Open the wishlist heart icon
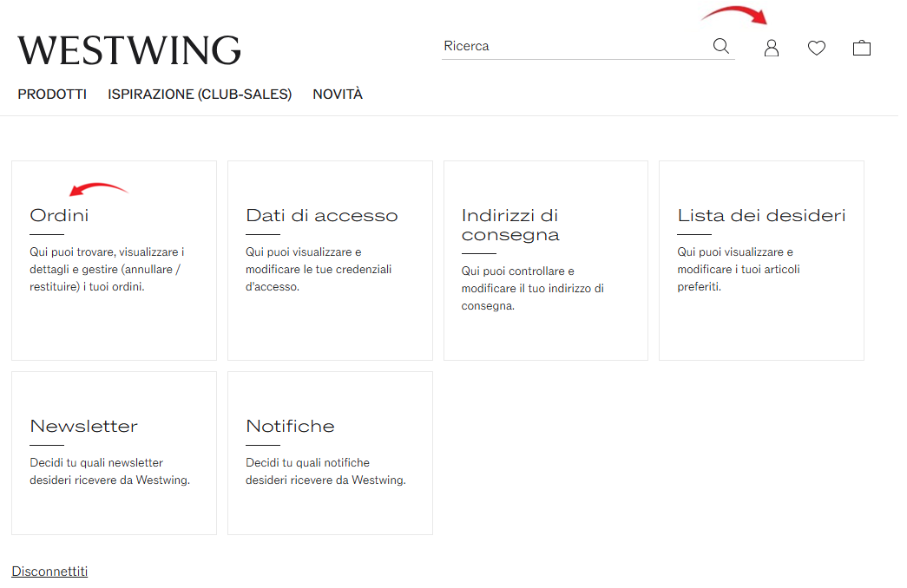Screen dimensions: 907x588 point(816,48)
